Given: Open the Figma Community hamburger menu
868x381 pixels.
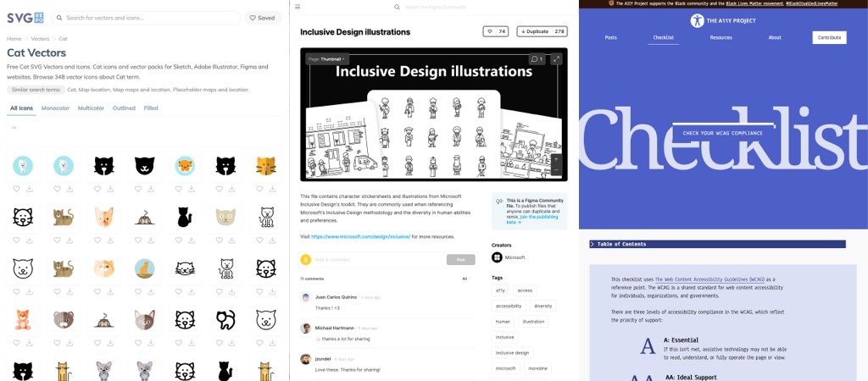Looking at the screenshot, I should point(298,7).
